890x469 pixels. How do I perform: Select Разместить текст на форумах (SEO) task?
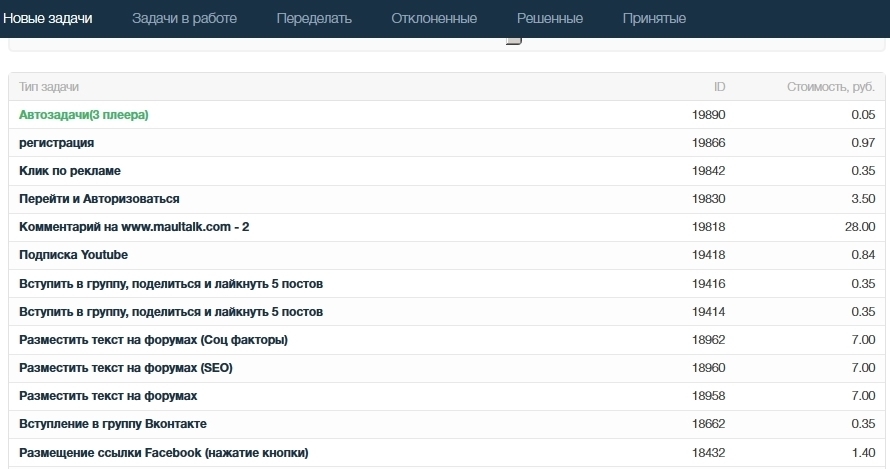(x=125, y=368)
